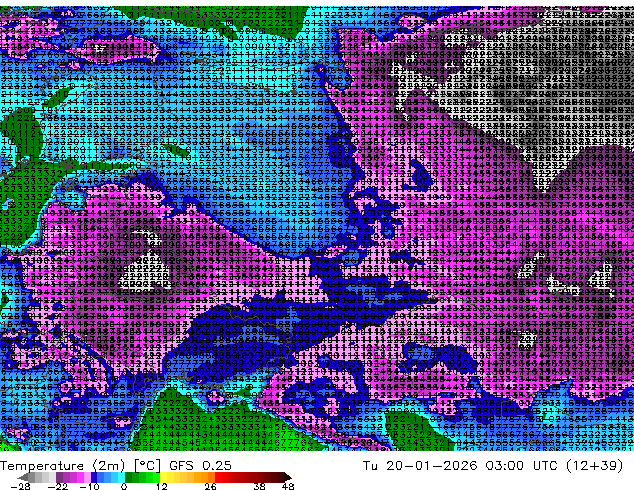Click the '12' legend value

tap(162, 486)
